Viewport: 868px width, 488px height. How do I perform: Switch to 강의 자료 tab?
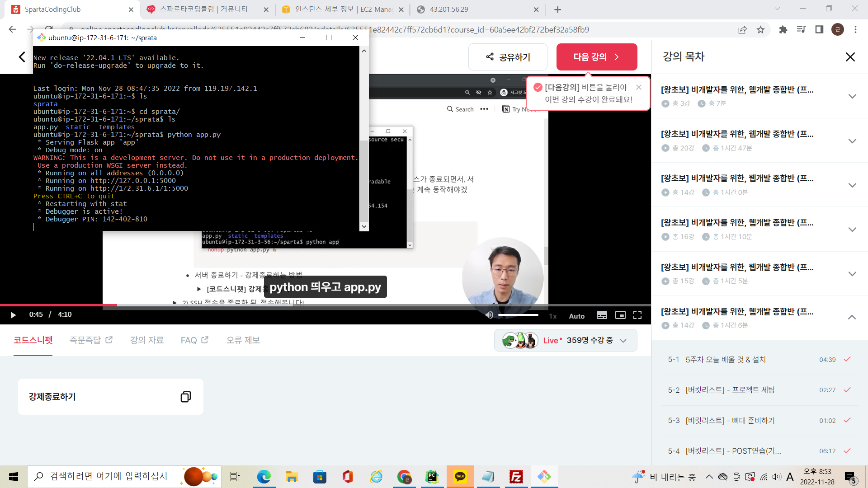[x=147, y=340]
